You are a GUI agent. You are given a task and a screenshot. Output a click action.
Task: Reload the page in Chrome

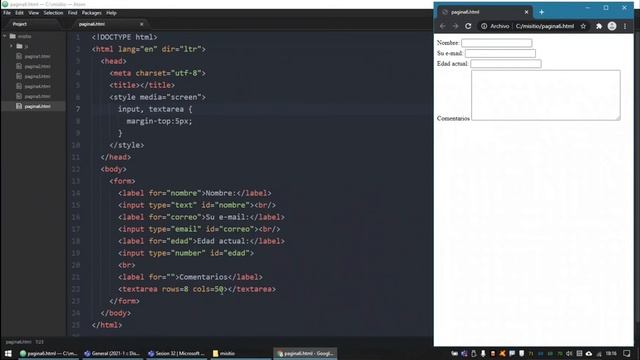pyautogui.click(x=468, y=26)
